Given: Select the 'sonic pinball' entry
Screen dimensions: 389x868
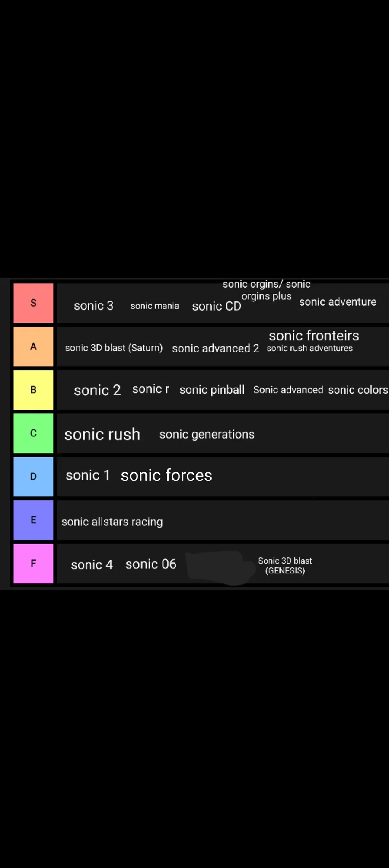Looking at the screenshot, I should coord(212,390).
